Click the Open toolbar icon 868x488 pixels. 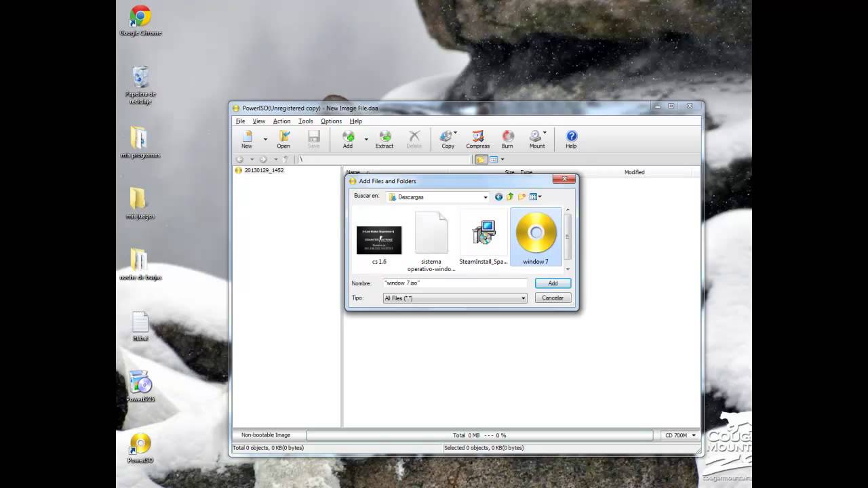point(283,140)
